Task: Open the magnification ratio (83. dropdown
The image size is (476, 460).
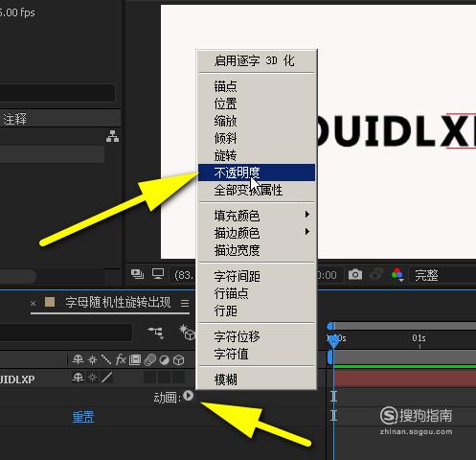Action: (184, 275)
